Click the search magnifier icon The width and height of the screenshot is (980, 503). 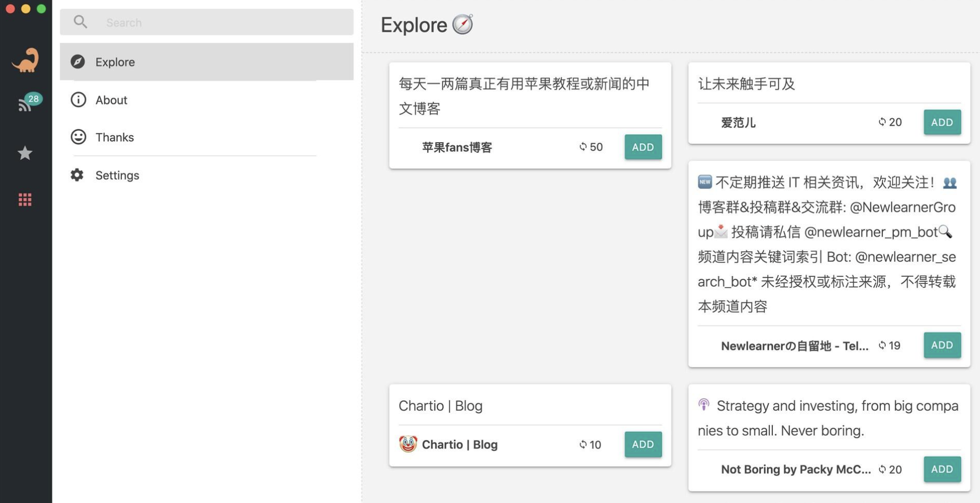tap(80, 22)
